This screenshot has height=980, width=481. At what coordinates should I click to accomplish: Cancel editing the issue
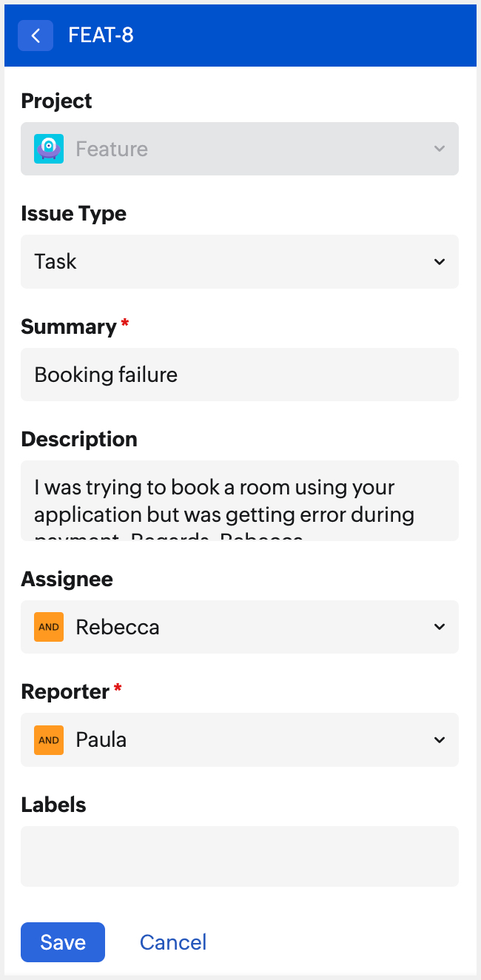point(173,942)
